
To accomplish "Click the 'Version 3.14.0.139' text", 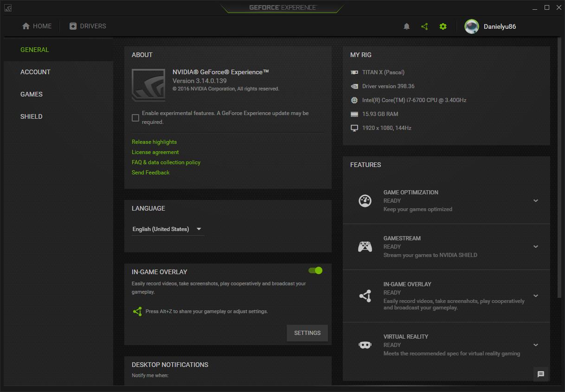I will 199,81.
